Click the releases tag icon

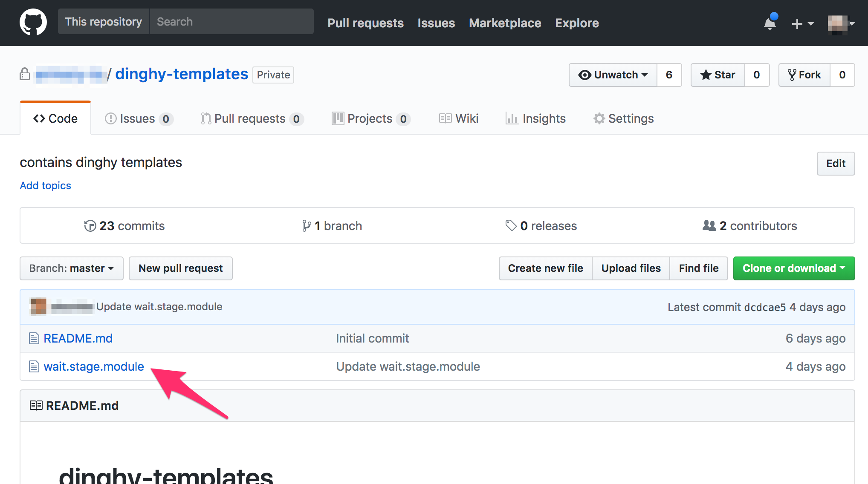(x=511, y=226)
